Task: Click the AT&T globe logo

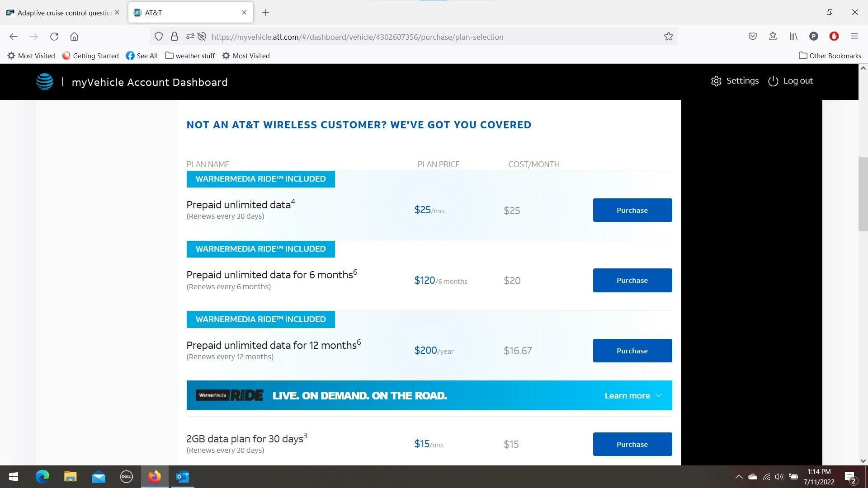Action: pyautogui.click(x=44, y=82)
